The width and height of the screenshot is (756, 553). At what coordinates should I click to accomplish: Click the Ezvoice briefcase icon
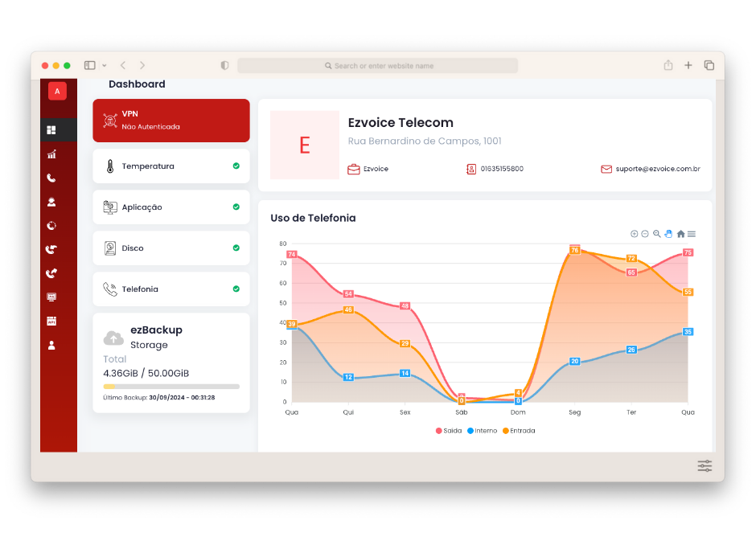[353, 169]
